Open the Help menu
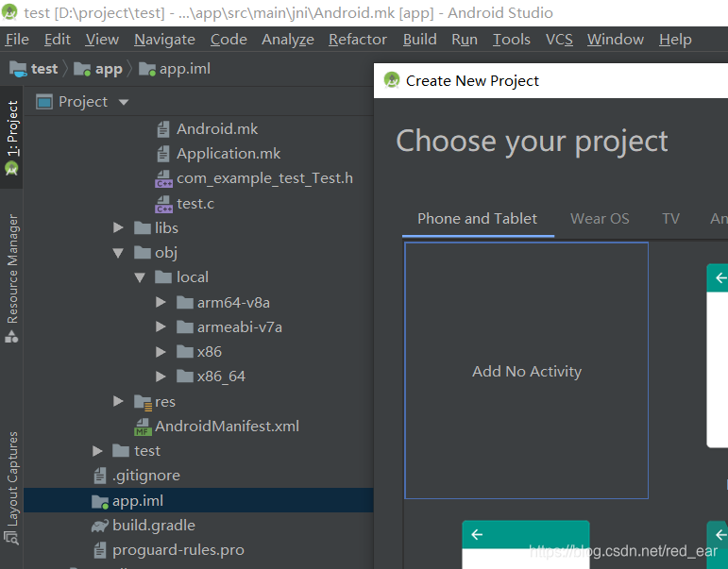Screen dimensions: 728x569 (675, 40)
